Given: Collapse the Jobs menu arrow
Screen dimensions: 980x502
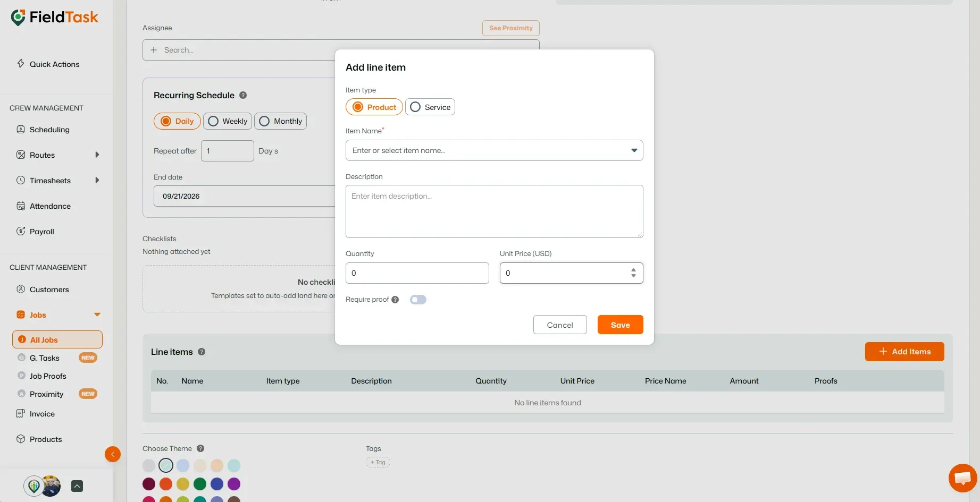Looking at the screenshot, I should (x=97, y=314).
